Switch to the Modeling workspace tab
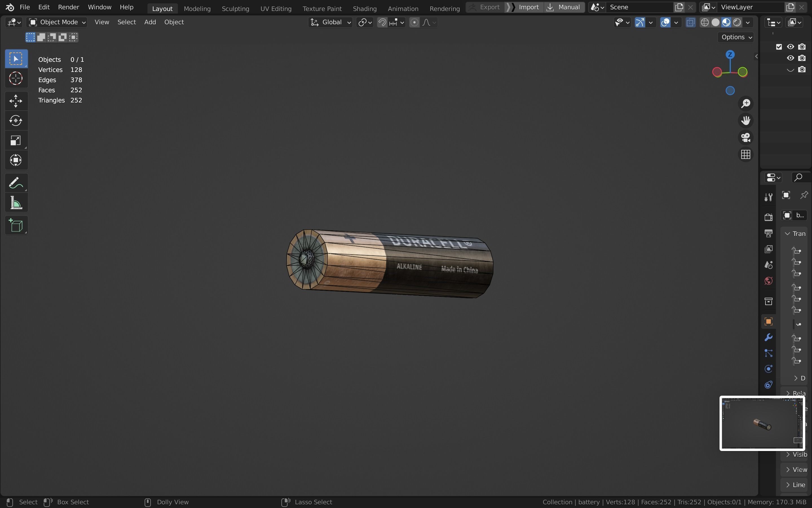812x508 pixels. [197, 8]
